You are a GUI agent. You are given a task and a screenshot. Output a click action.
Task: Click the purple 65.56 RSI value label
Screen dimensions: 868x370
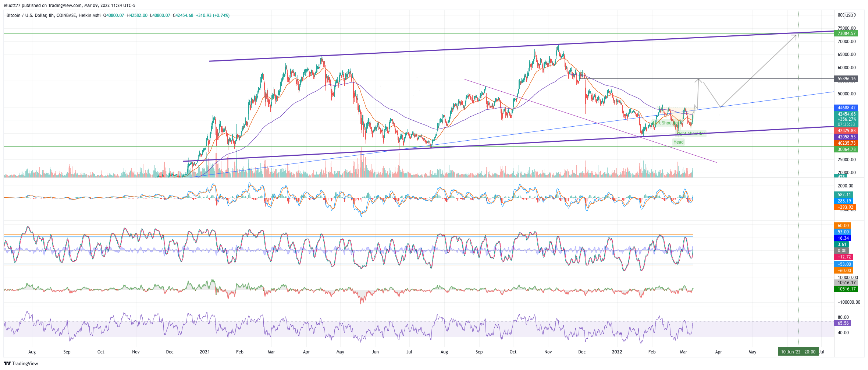[x=843, y=323]
